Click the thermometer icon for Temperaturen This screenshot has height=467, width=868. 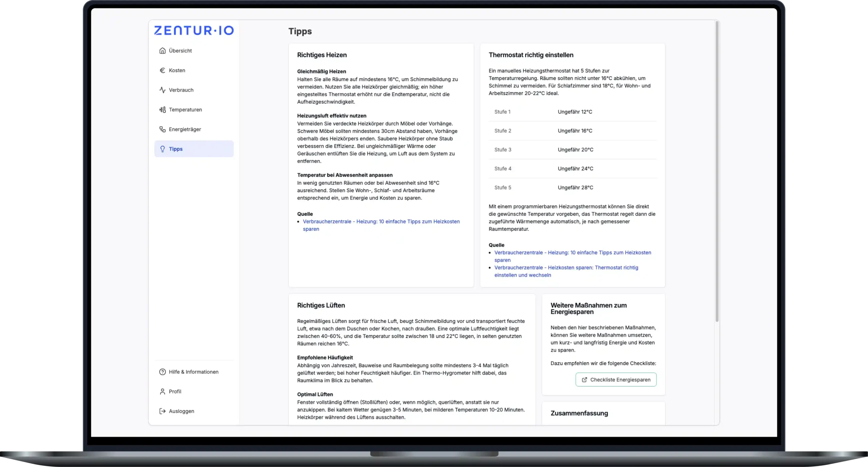coord(162,110)
